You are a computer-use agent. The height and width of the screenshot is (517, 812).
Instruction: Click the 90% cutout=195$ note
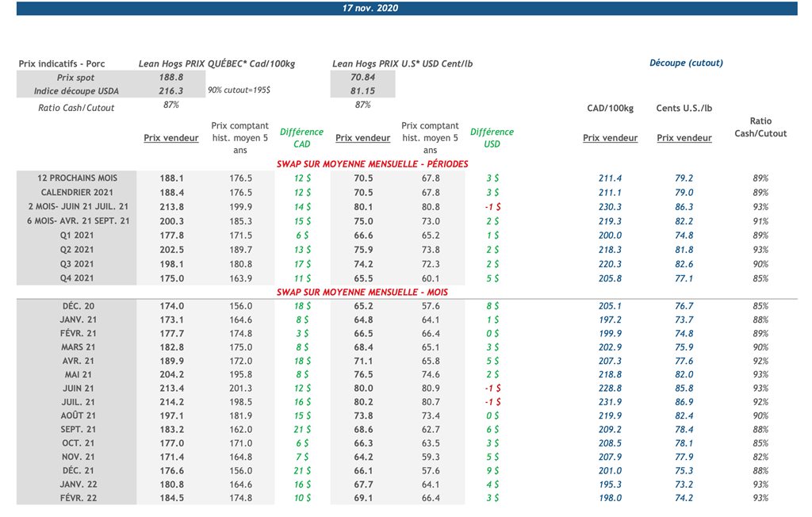tap(239, 92)
